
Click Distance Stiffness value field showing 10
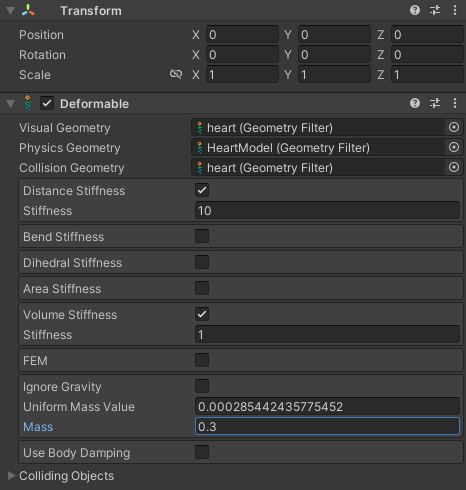tap(327, 210)
